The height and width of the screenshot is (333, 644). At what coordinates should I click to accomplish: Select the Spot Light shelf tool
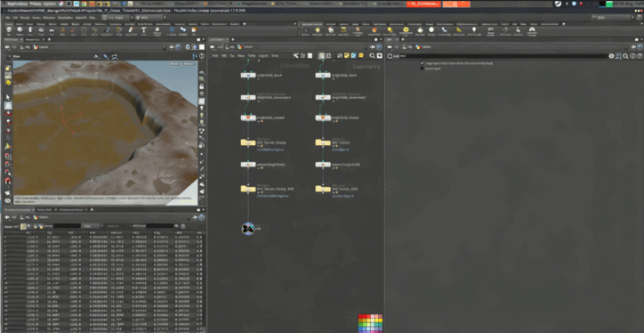click(330, 31)
